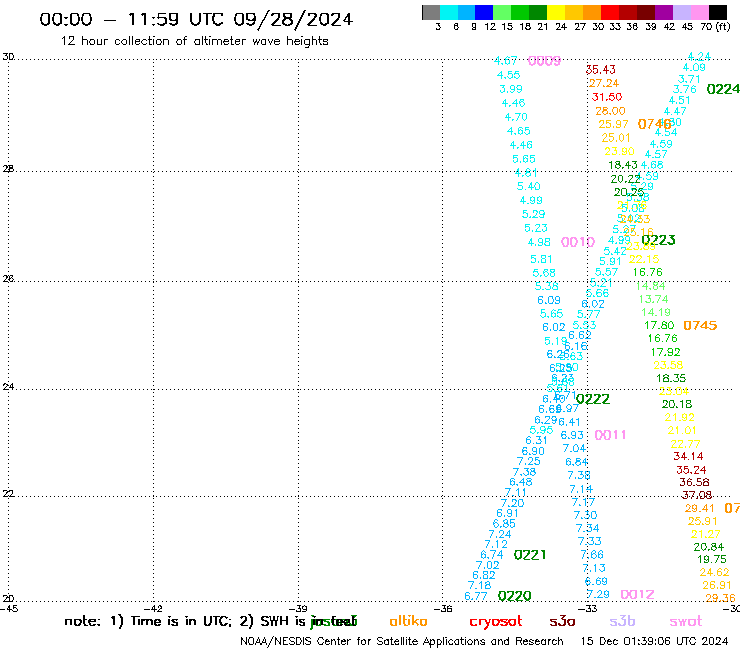Click the wave height value "17.80"
Screen dimensions: 740x650
click(659, 325)
